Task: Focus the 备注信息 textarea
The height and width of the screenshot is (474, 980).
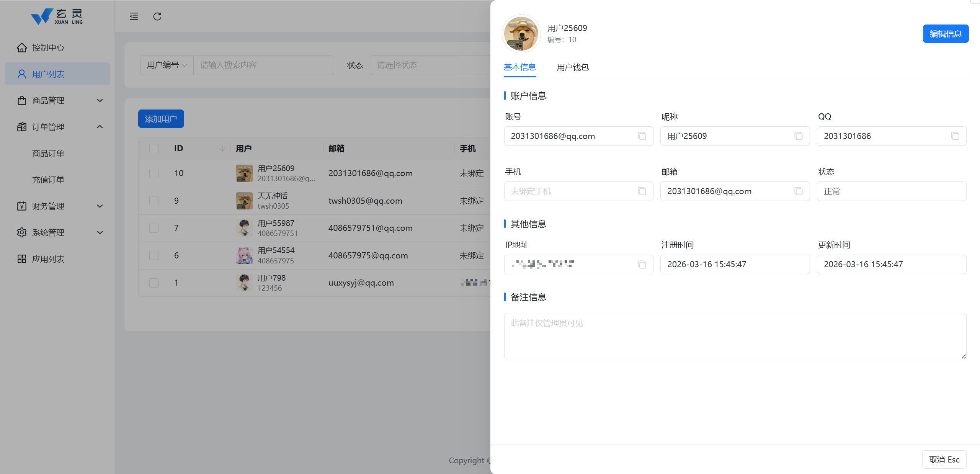Action: 735,336
